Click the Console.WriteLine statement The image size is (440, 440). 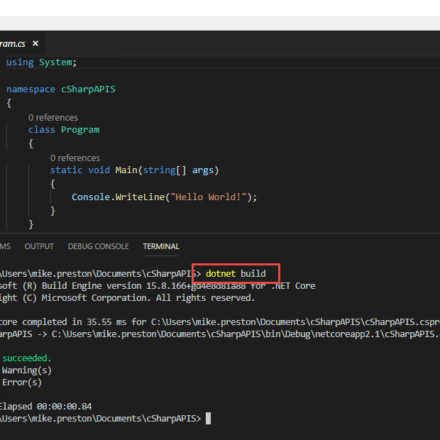coord(164,197)
